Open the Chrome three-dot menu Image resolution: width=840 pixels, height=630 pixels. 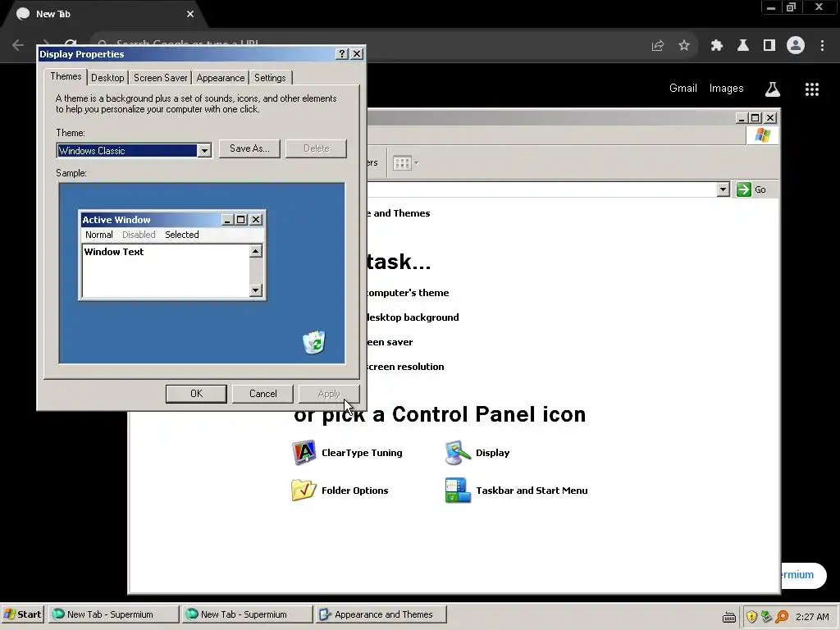822,46
